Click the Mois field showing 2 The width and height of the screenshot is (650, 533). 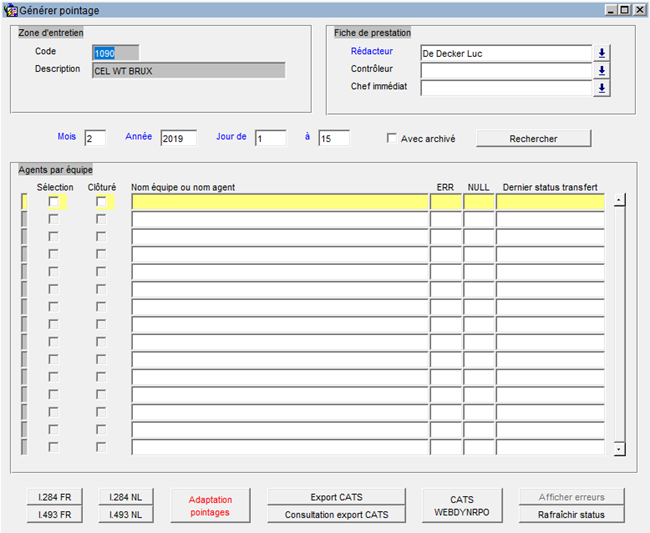pyautogui.click(x=95, y=138)
